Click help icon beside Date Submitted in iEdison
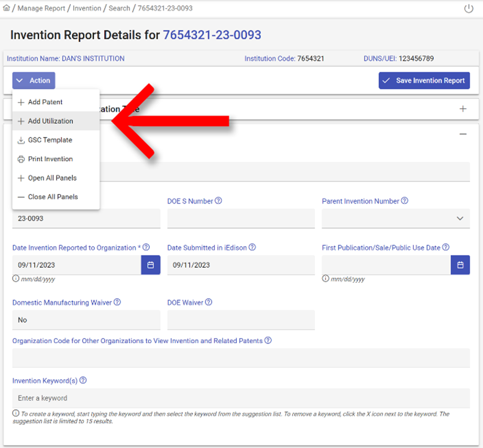This screenshot has width=483, height=448. pyautogui.click(x=252, y=247)
